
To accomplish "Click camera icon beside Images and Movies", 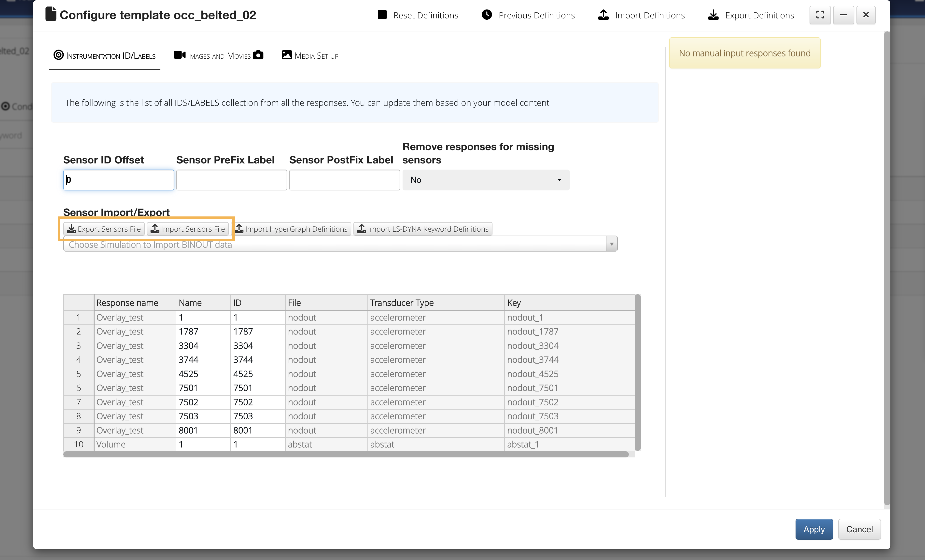I will coord(258,55).
